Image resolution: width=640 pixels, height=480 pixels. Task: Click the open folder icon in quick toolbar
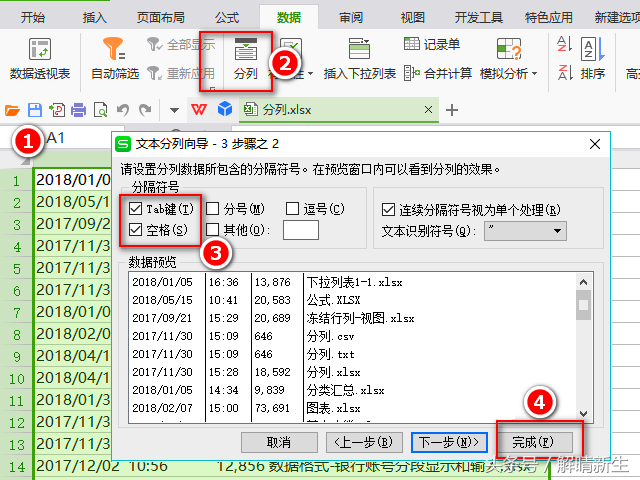tap(12, 110)
